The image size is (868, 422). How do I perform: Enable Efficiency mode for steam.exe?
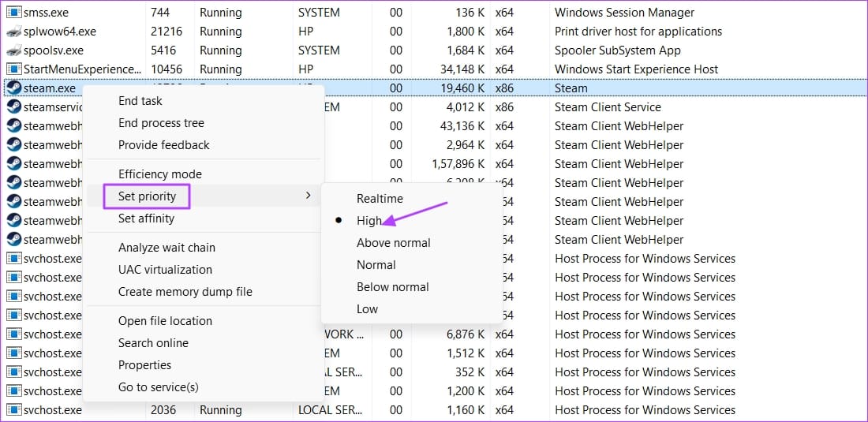(203, 174)
